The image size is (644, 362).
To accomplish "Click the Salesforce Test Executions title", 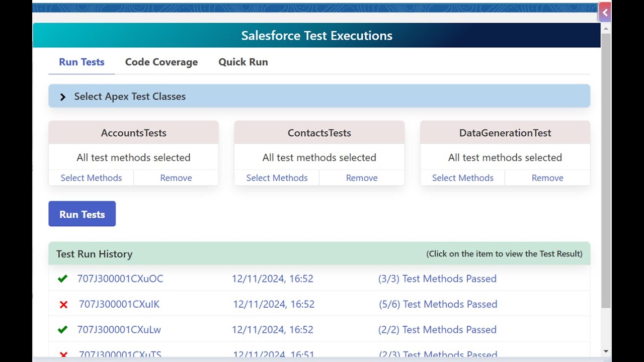I will (316, 36).
